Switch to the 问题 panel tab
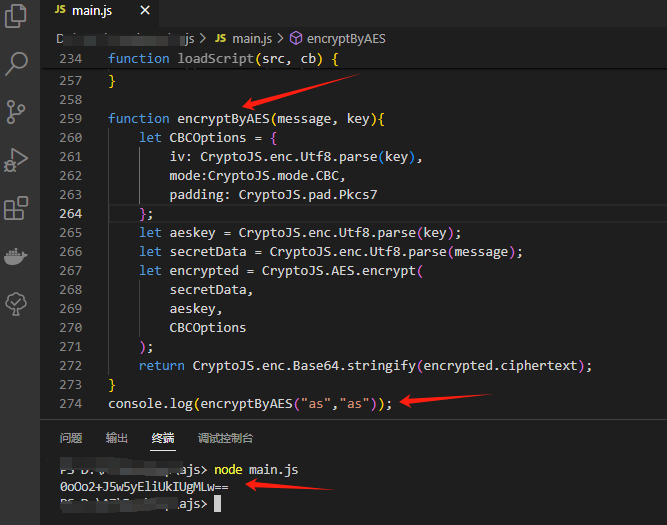The image size is (667, 525). coord(71,438)
